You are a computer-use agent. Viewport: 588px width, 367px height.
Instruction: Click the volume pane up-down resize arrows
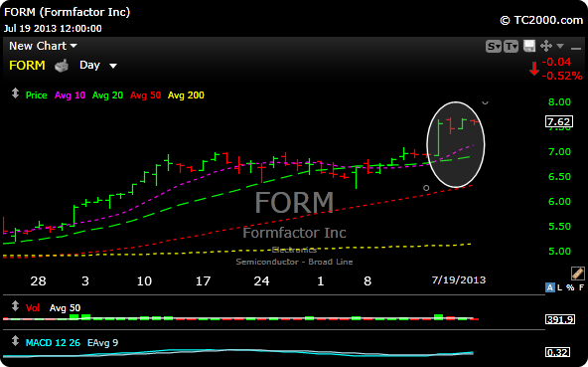pyautogui.click(x=15, y=305)
